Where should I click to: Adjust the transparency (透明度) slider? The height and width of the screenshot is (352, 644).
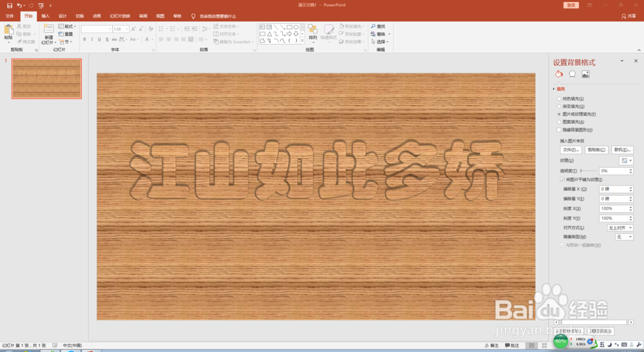pos(589,171)
